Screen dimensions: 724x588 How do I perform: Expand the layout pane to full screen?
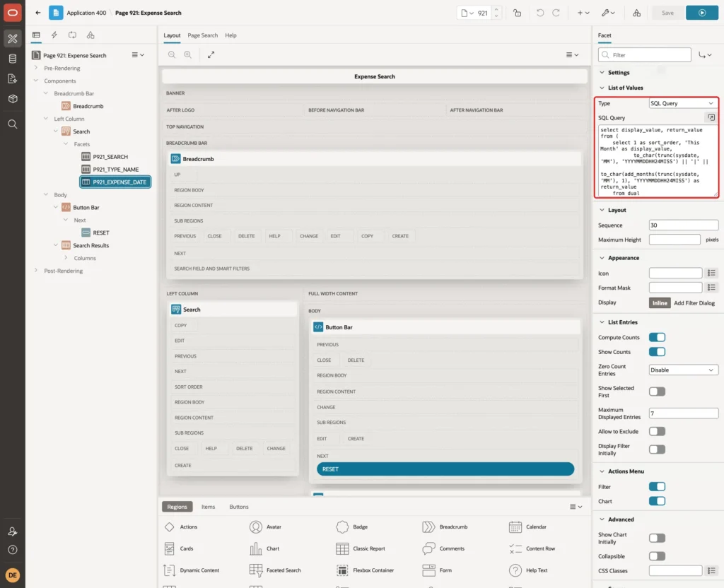[x=211, y=54]
